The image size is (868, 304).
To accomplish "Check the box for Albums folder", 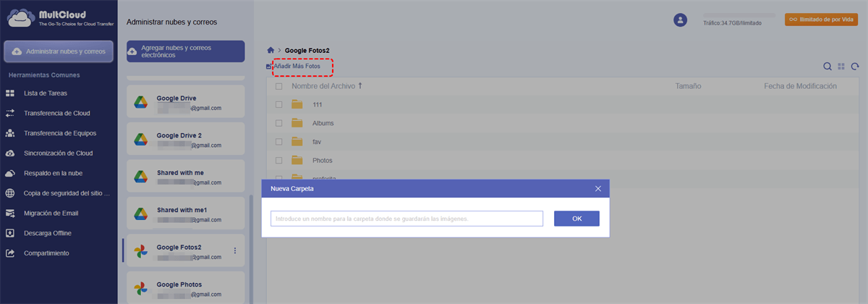I will pos(278,123).
